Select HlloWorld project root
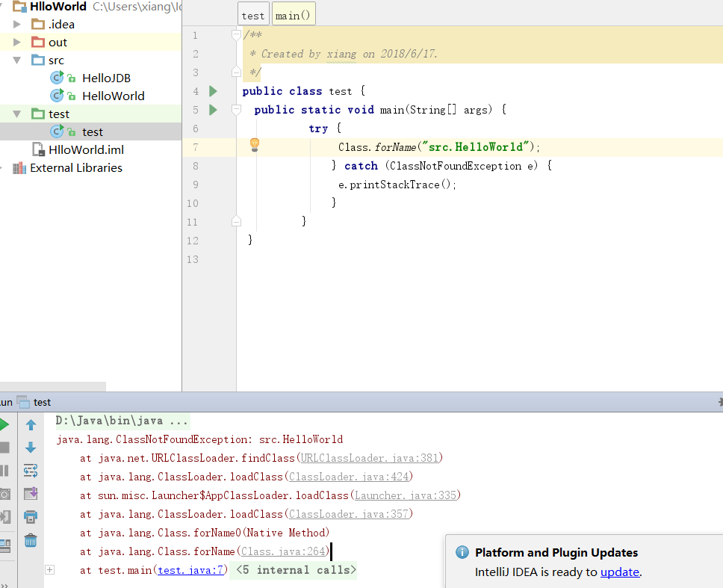The image size is (723, 588). tap(58, 7)
